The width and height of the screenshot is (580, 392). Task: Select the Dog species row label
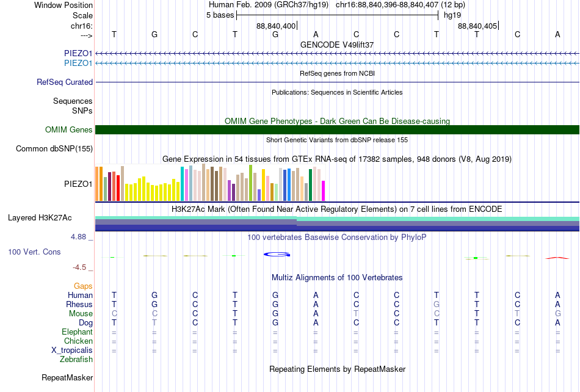(86, 322)
